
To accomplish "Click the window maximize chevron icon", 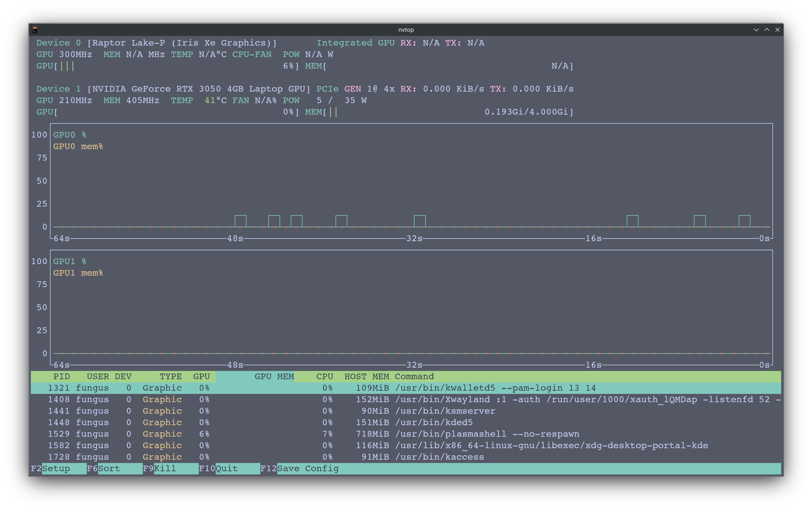I will [x=767, y=30].
